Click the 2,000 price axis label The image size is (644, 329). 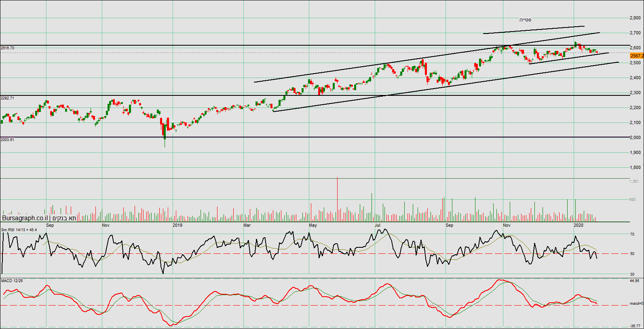[x=635, y=137]
